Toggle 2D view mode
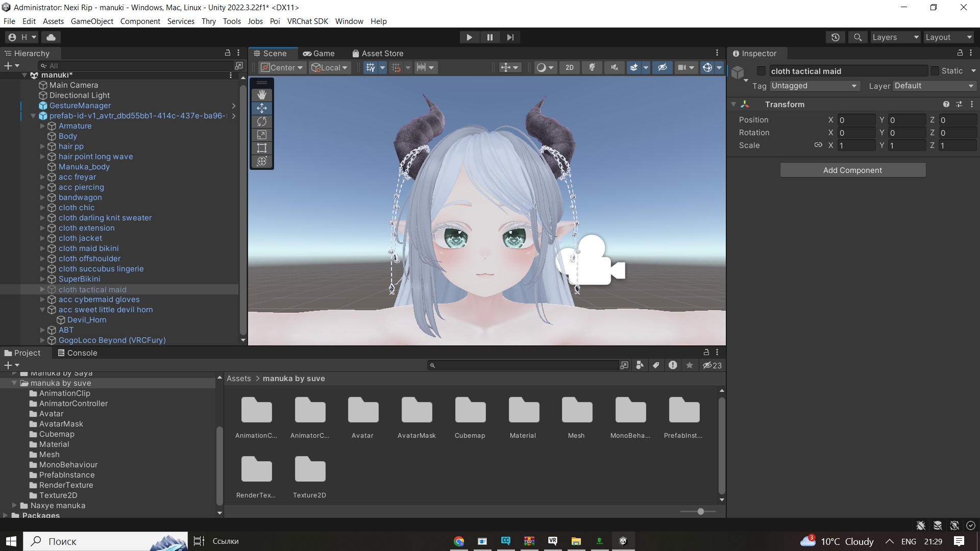This screenshot has width=980, height=551. (x=570, y=67)
